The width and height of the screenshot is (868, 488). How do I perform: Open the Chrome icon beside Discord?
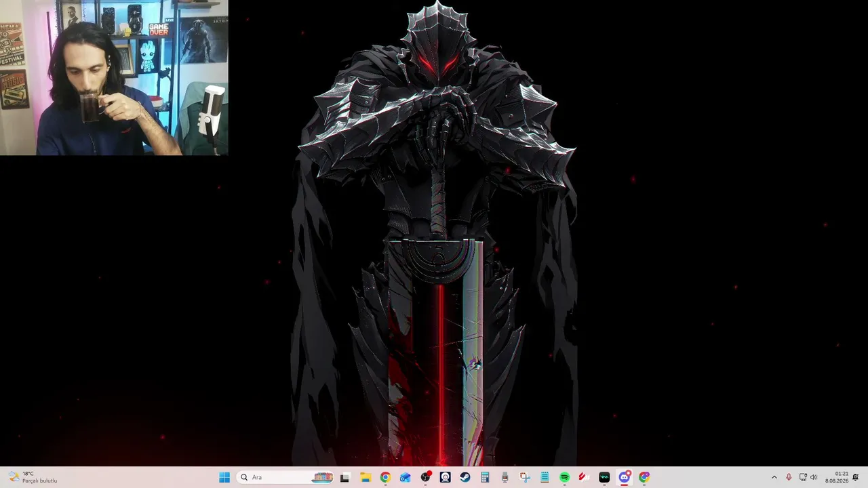644,477
